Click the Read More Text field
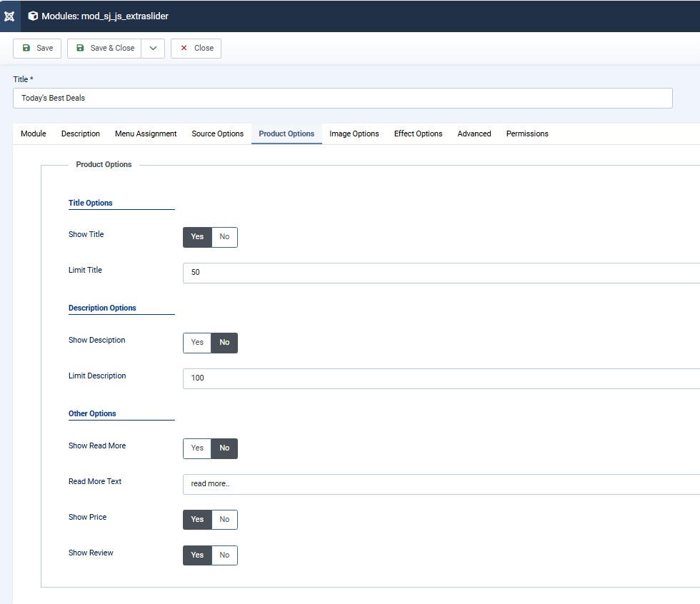 point(441,484)
